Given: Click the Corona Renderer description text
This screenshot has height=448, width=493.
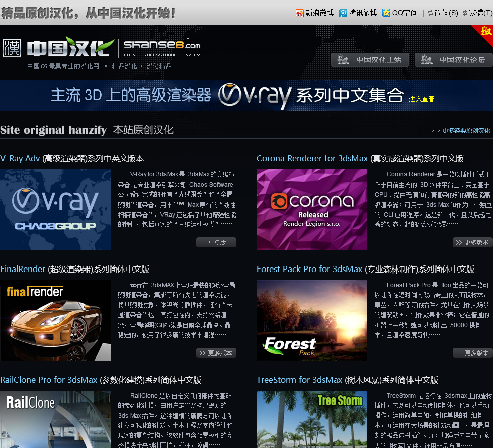Looking at the screenshot, I should tap(433, 200).
